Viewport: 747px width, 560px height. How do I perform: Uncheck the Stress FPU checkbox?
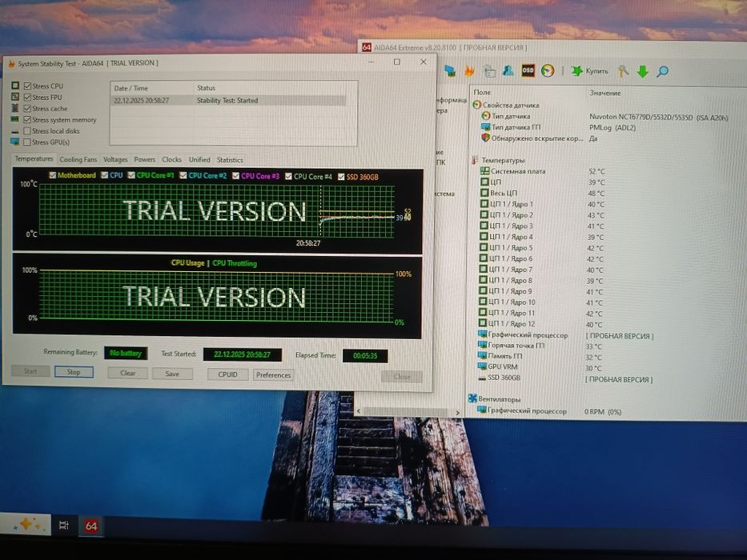pyautogui.click(x=28, y=97)
